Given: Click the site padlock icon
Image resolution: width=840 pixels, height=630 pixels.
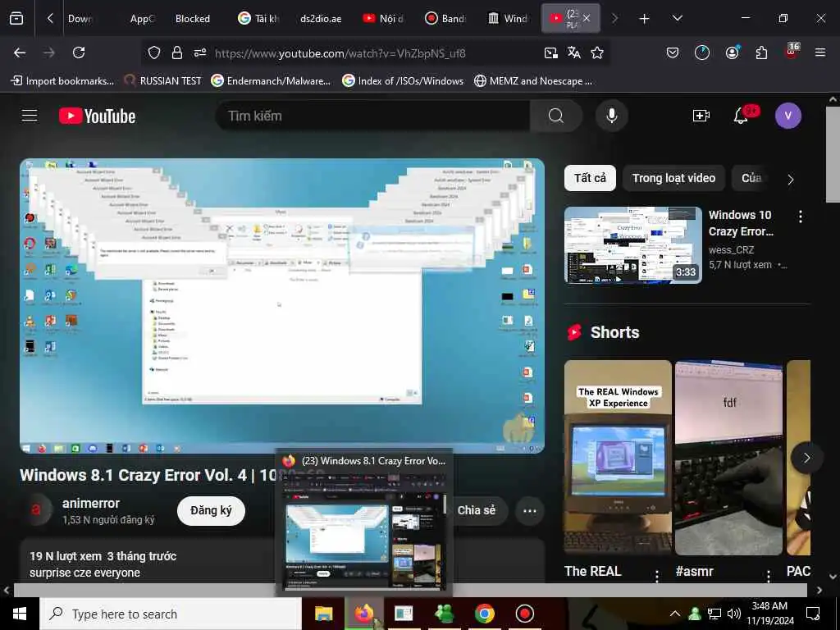Looking at the screenshot, I should click(x=177, y=52).
